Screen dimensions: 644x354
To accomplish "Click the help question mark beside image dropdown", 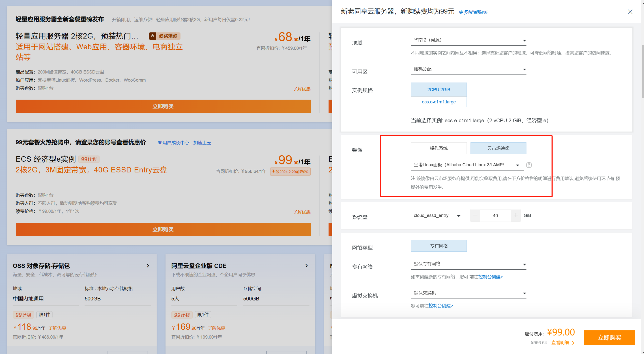I will (529, 165).
